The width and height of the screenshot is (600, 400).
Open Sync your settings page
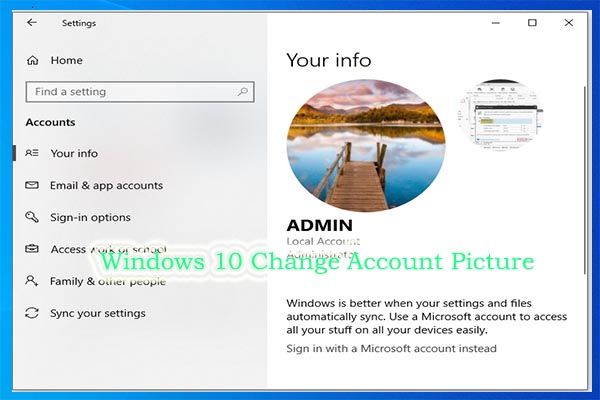pos(98,313)
